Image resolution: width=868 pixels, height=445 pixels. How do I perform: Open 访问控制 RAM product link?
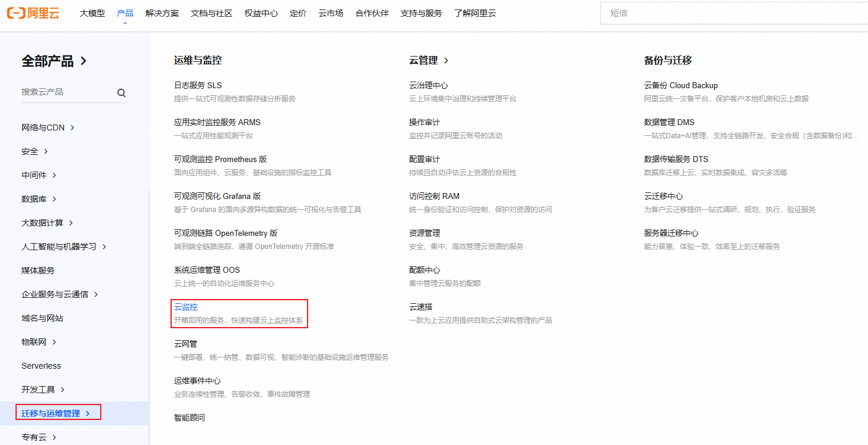pos(434,196)
